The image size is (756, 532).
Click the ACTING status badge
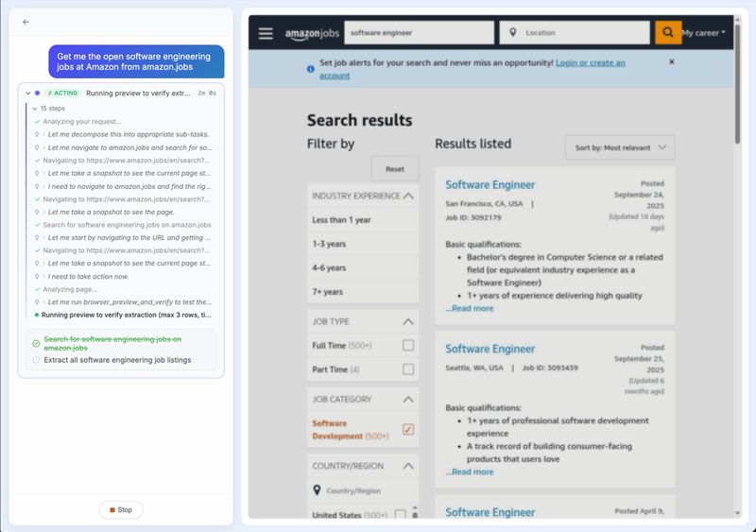tap(62, 94)
